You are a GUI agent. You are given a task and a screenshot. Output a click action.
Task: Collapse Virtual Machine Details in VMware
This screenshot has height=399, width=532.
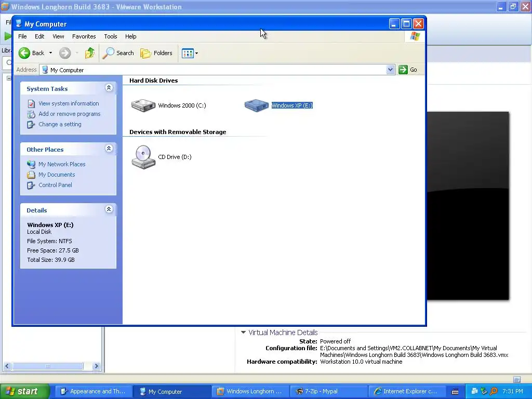tap(243, 332)
